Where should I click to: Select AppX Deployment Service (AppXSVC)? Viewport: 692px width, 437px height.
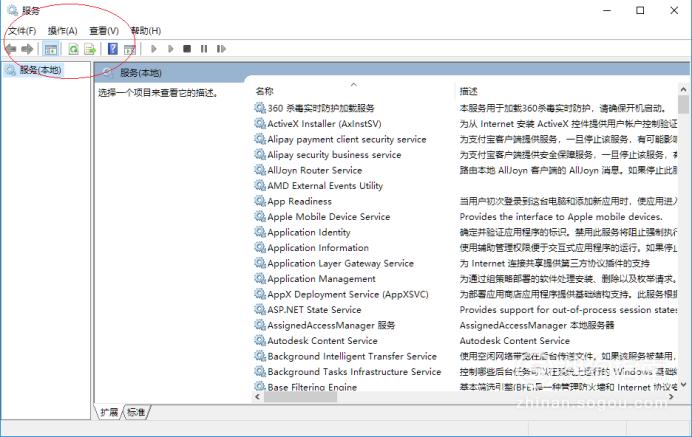coord(348,294)
